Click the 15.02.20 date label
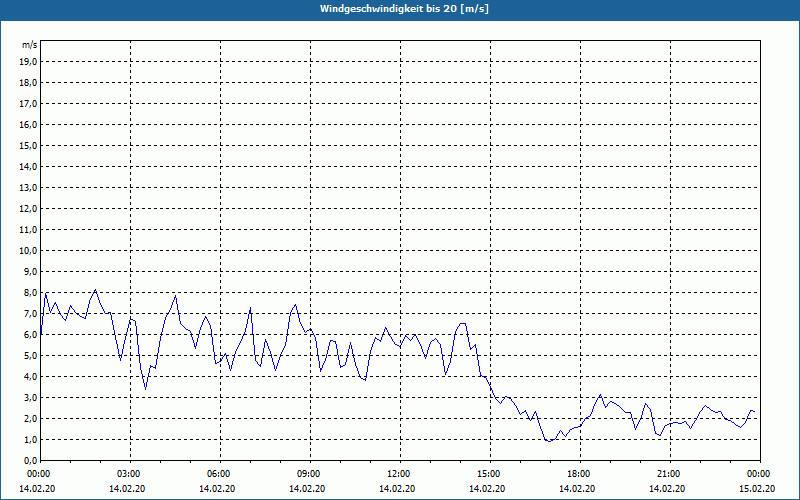 click(x=757, y=488)
